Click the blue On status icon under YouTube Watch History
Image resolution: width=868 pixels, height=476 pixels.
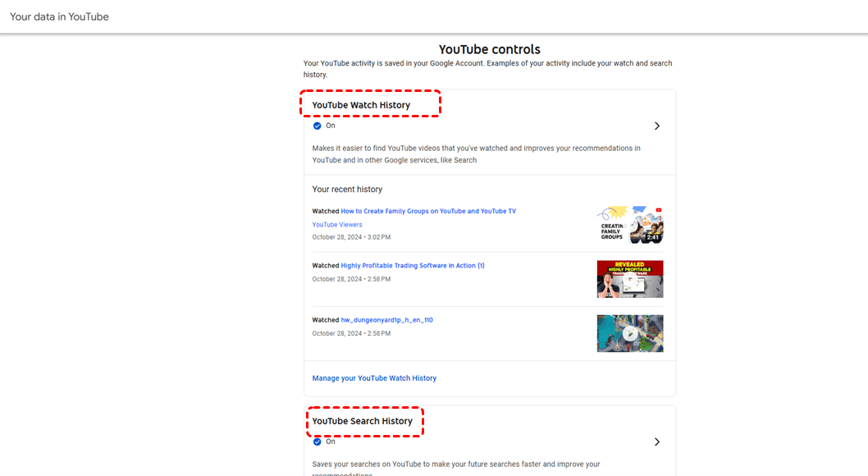(x=318, y=126)
